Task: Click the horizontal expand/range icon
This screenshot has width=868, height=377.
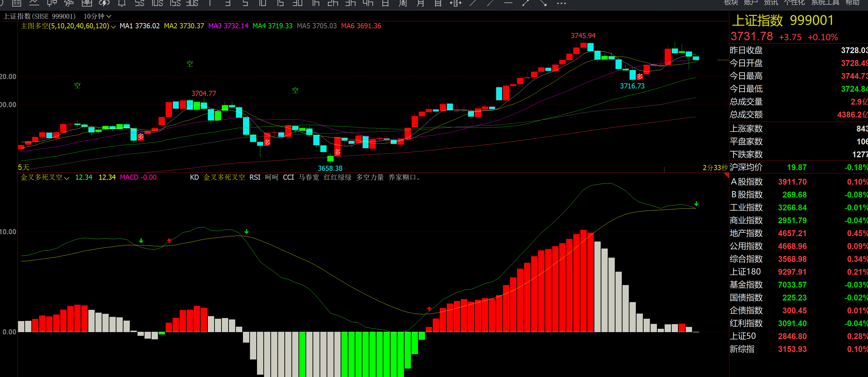Action: pos(456,3)
